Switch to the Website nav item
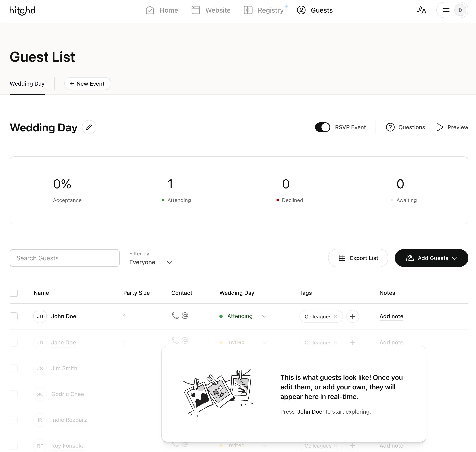 click(211, 10)
